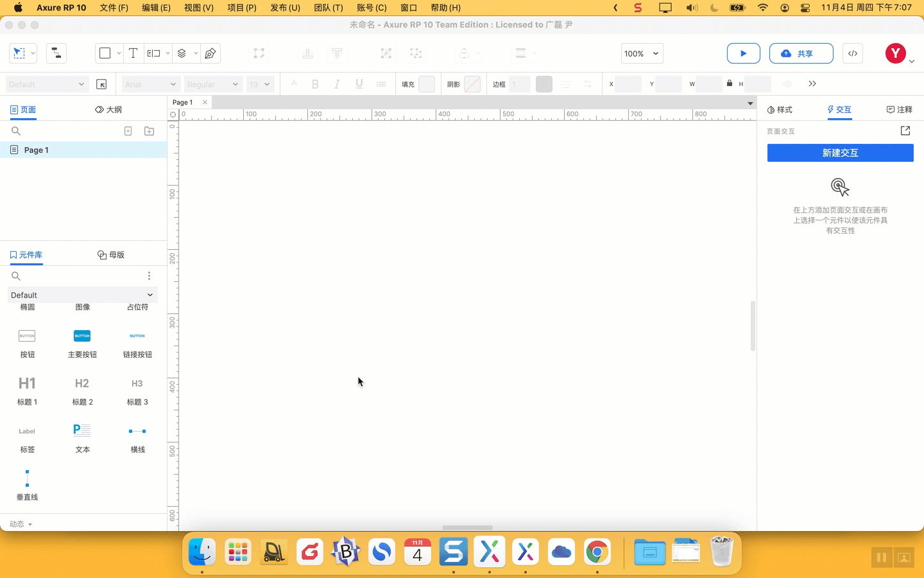Close the Page 1 canvas tab
924x578 pixels.
205,102
